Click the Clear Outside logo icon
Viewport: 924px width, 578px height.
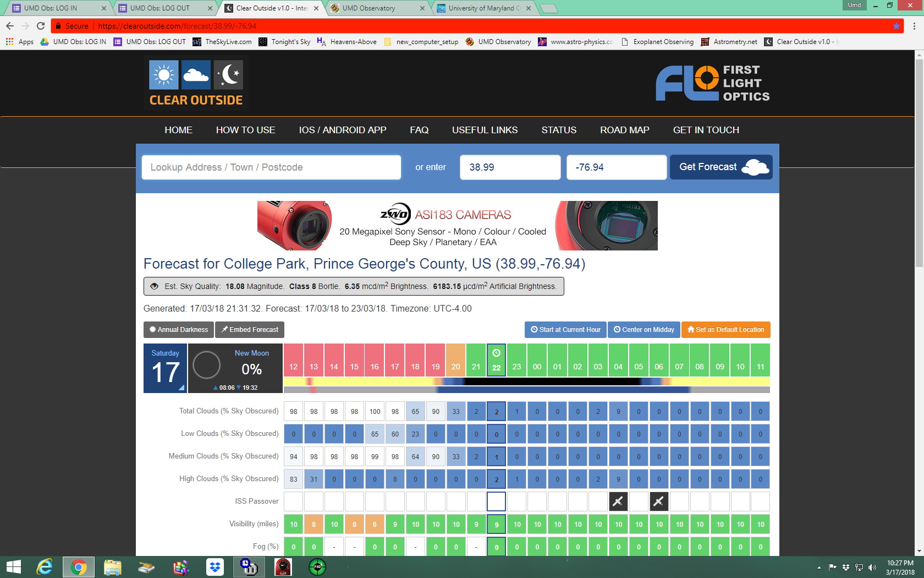point(196,84)
